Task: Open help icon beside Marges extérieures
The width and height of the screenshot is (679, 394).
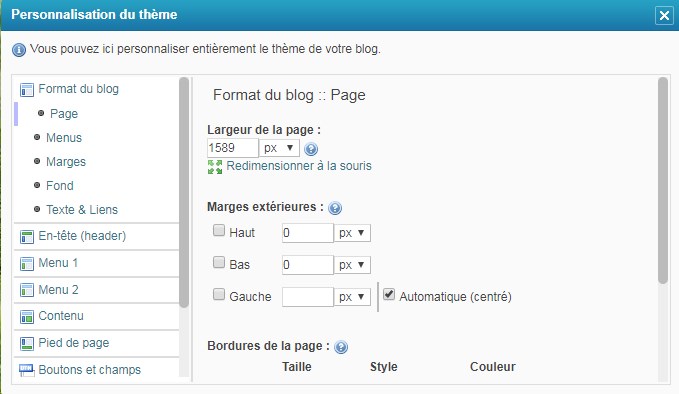Action: pyautogui.click(x=335, y=208)
